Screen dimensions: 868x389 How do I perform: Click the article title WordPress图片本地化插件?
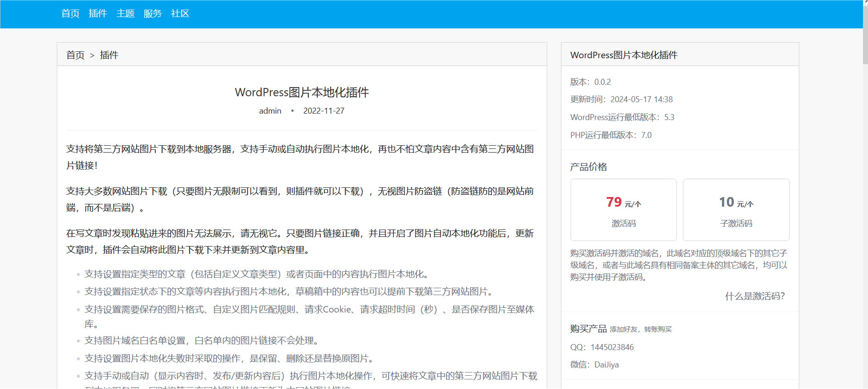302,93
